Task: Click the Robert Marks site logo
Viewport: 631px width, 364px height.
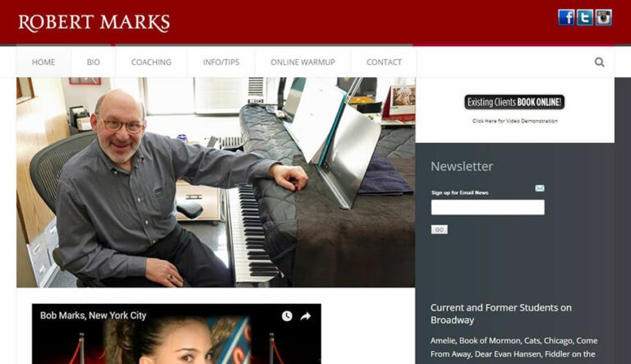Action: tap(94, 23)
